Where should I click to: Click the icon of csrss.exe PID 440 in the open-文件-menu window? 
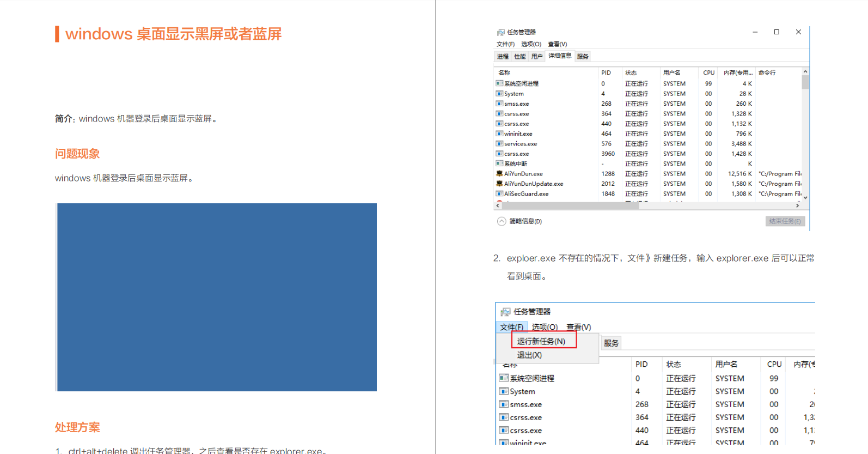click(x=504, y=431)
